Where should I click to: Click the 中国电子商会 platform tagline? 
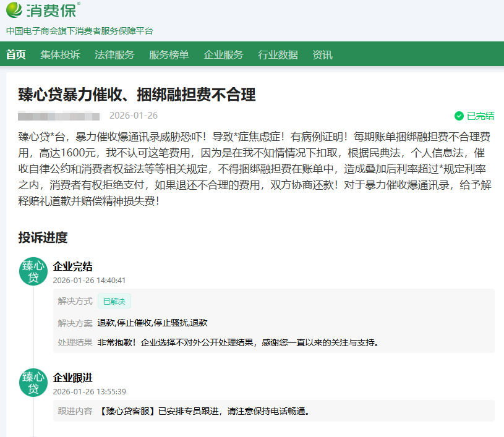[x=79, y=31]
